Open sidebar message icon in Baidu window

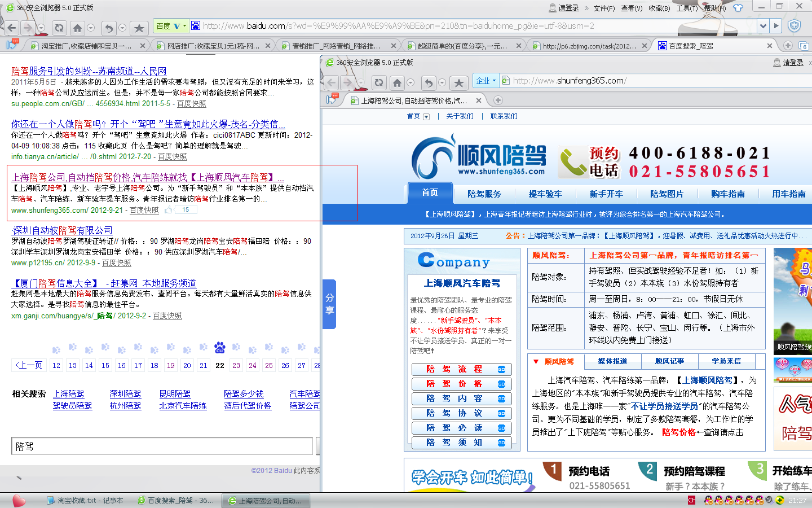[12, 45]
